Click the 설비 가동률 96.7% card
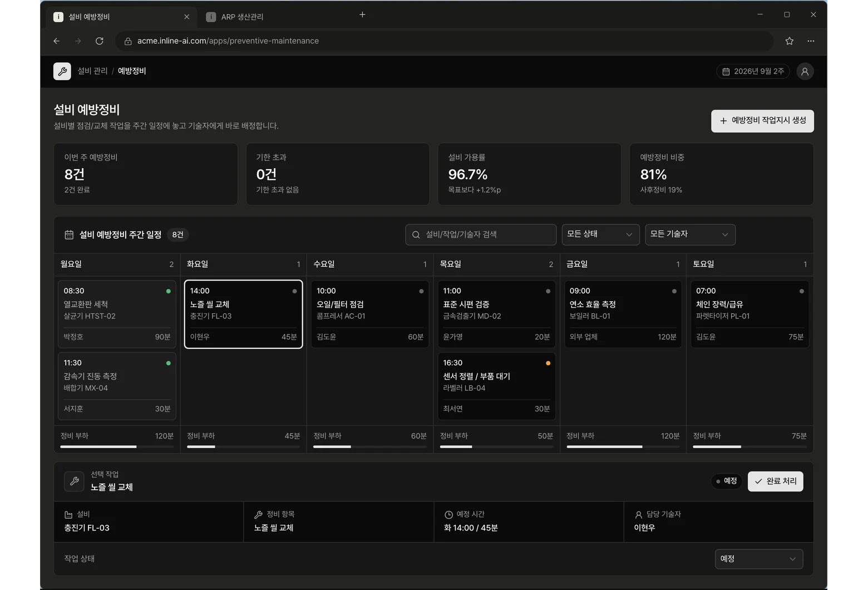The height and width of the screenshot is (590, 868). [529, 174]
